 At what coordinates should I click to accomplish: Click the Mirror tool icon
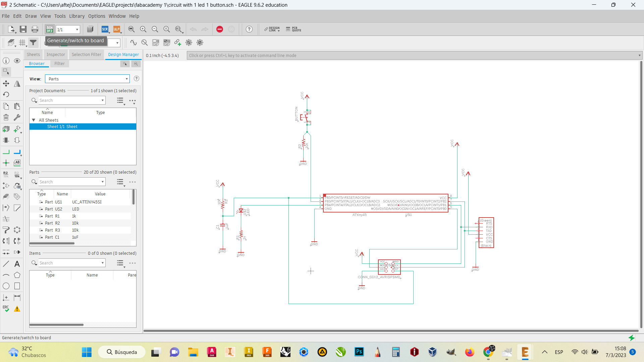tap(17, 83)
